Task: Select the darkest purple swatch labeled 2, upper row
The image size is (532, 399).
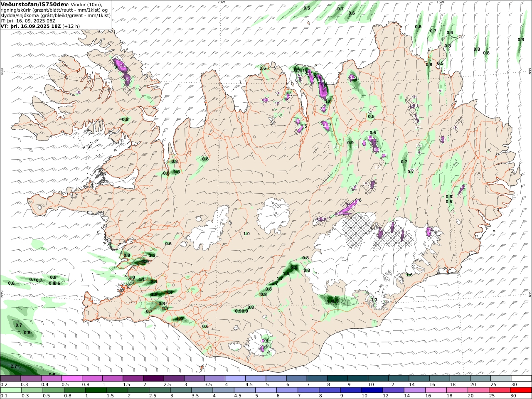Action: coord(153,379)
